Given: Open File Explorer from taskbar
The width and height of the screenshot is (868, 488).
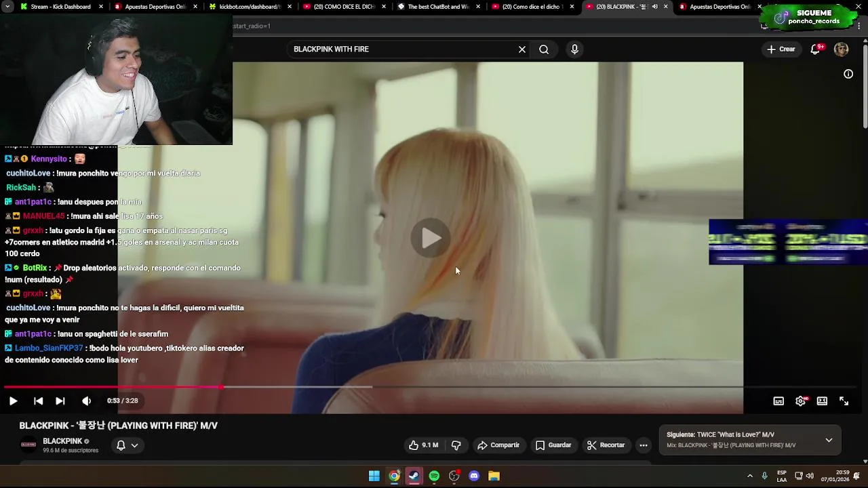Looking at the screenshot, I should [494, 476].
